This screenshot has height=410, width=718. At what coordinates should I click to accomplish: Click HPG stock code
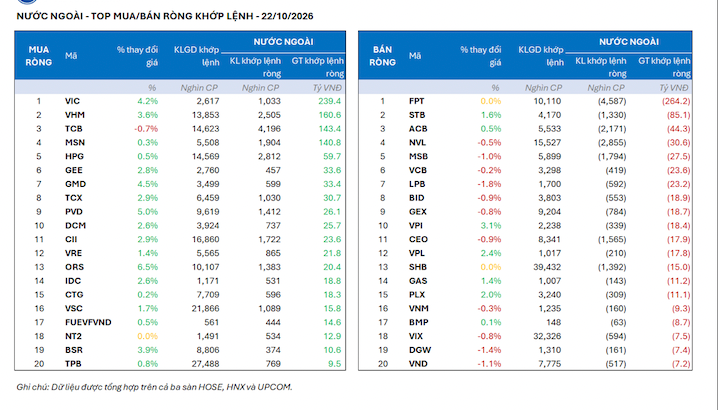pyautogui.click(x=74, y=156)
